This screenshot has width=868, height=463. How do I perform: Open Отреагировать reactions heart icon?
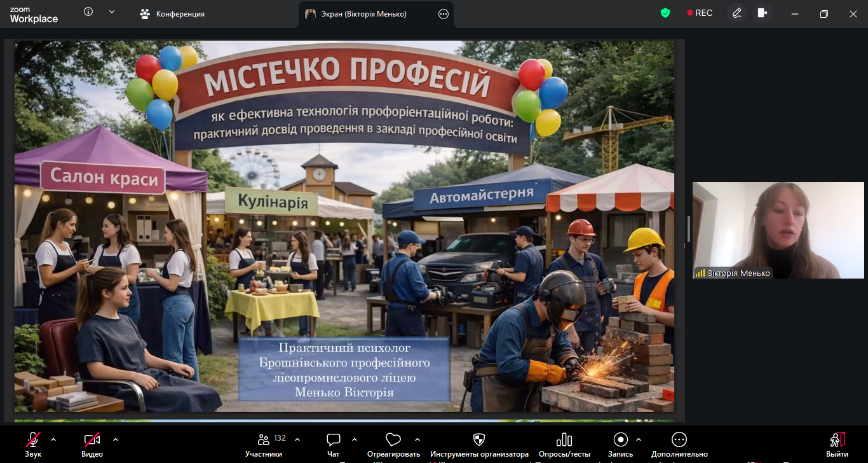point(393,444)
